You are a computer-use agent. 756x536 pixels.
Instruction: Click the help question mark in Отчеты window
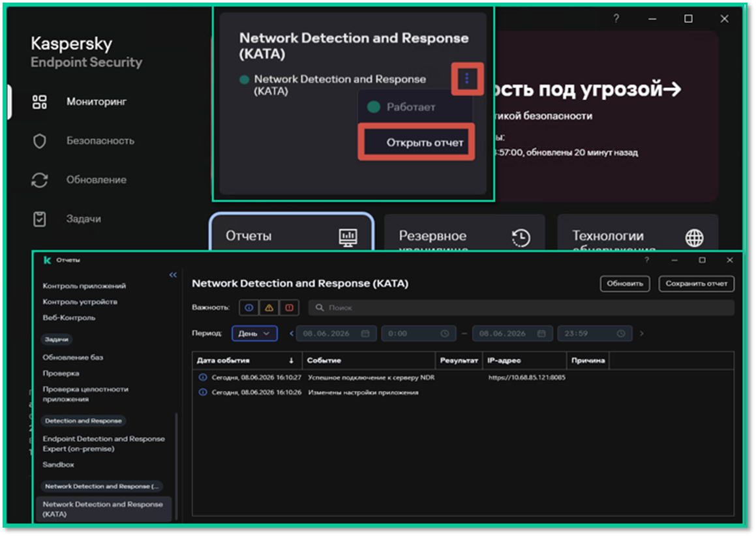coord(646,260)
